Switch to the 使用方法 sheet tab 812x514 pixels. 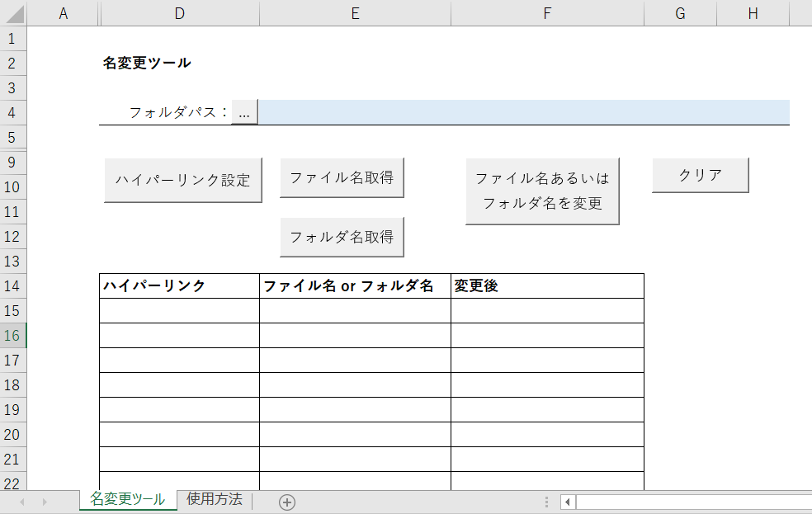click(x=215, y=499)
